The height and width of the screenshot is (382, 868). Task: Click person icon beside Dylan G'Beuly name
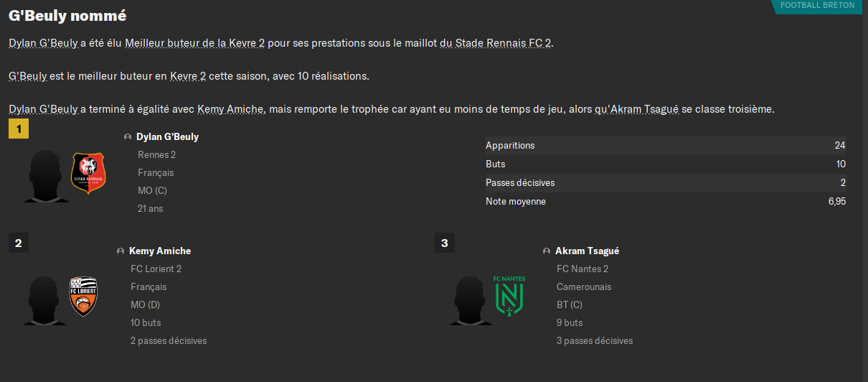(x=128, y=137)
